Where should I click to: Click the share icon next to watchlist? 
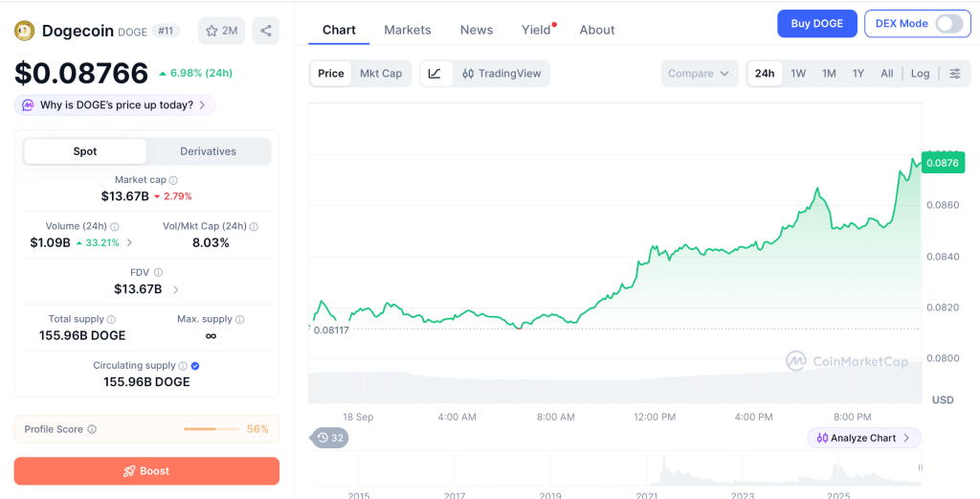[x=266, y=31]
